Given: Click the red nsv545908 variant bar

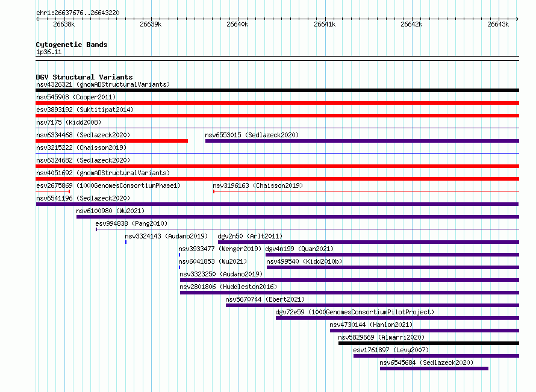Looking at the screenshot, I should tap(277, 103).
